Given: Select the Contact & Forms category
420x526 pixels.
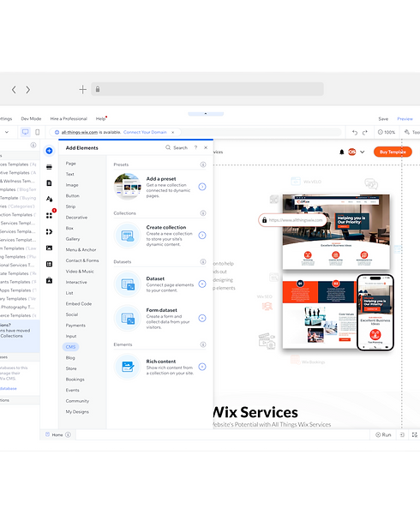Looking at the screenshot, I should (x=82, y=260).
